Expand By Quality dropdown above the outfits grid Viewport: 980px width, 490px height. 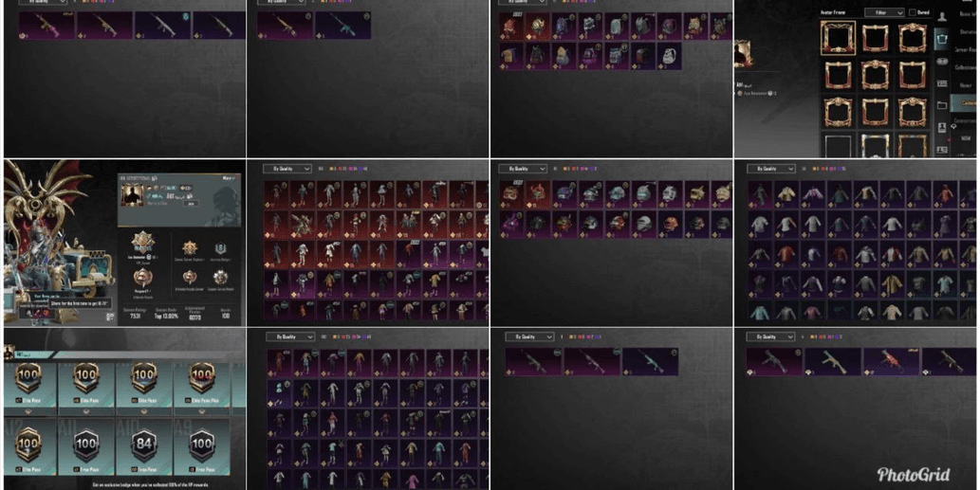click(287, 169)
